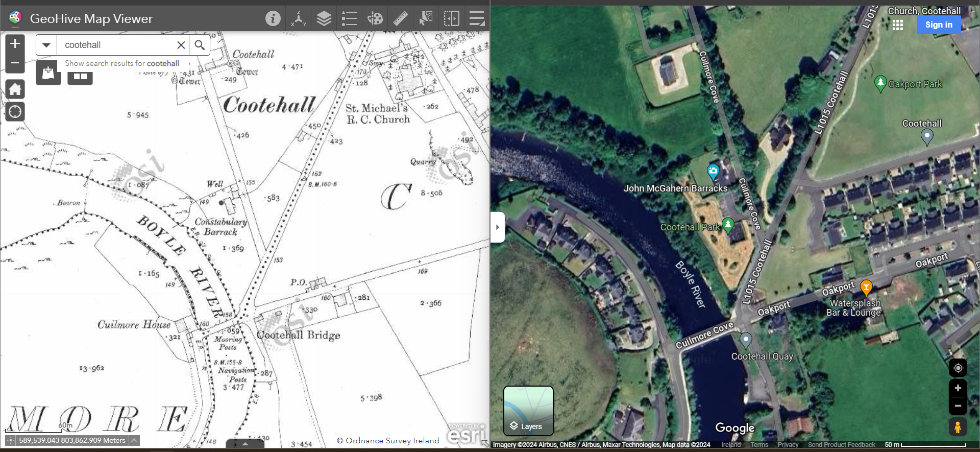The width and height of the screenshot is (980, 452).
Task: Click the Watersplash Bar & Lounge pin
Action: click(866, 288)
